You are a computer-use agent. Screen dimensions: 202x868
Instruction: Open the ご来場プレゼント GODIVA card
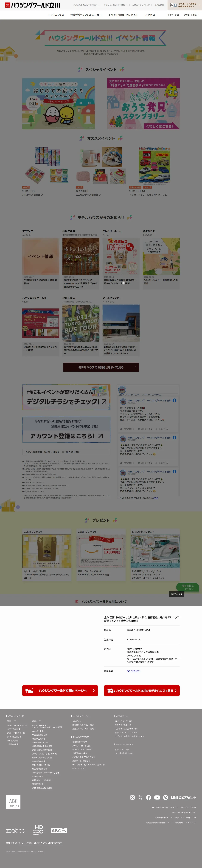pos(47,555)
